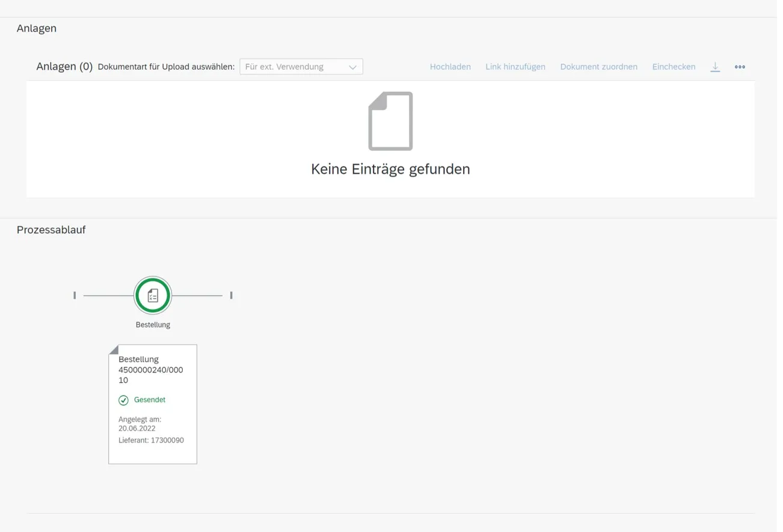783x532 pixels.
Task: Open the Bestellung 4500000240/00010 document card
Action: click(x=153, y=404)
